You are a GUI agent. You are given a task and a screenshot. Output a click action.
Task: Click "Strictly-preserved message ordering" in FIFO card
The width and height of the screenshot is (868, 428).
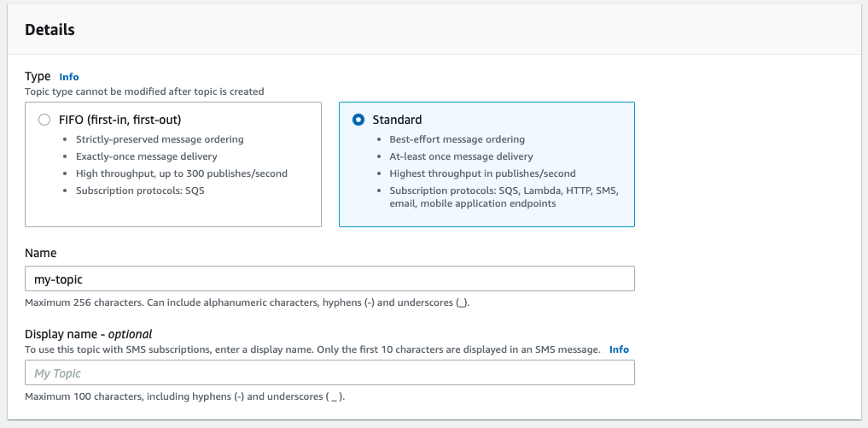point(160,139)
